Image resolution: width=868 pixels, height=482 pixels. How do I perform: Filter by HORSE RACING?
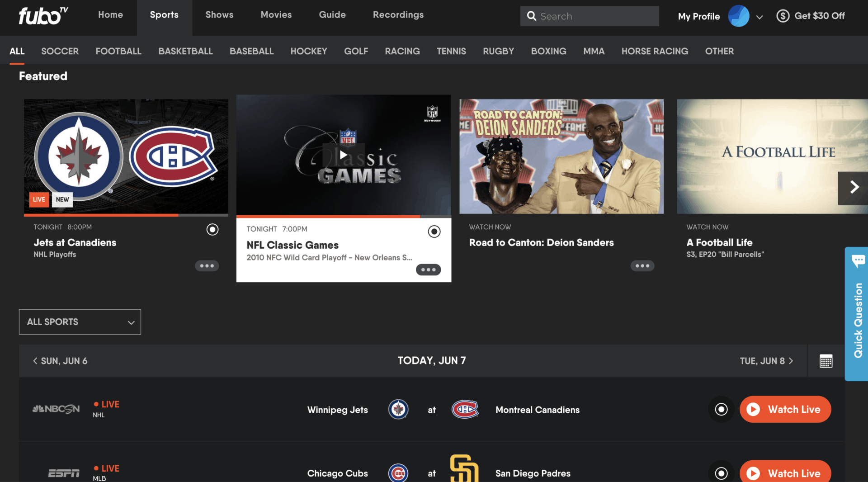pyautogui.click(x=655, y=51)
